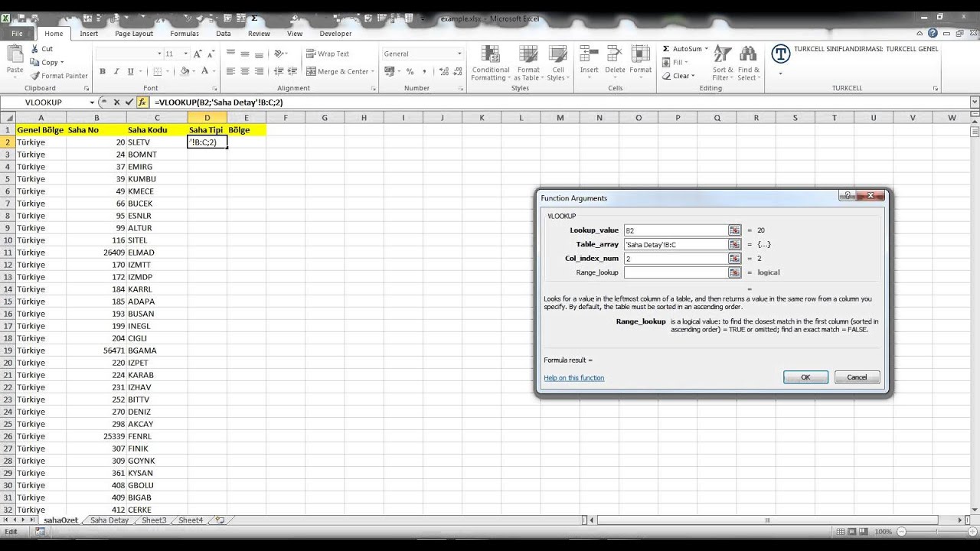This screenshot has height=551, width=980.
Task: Click OK in Function Arguments dialog
Action: (805, 377)
